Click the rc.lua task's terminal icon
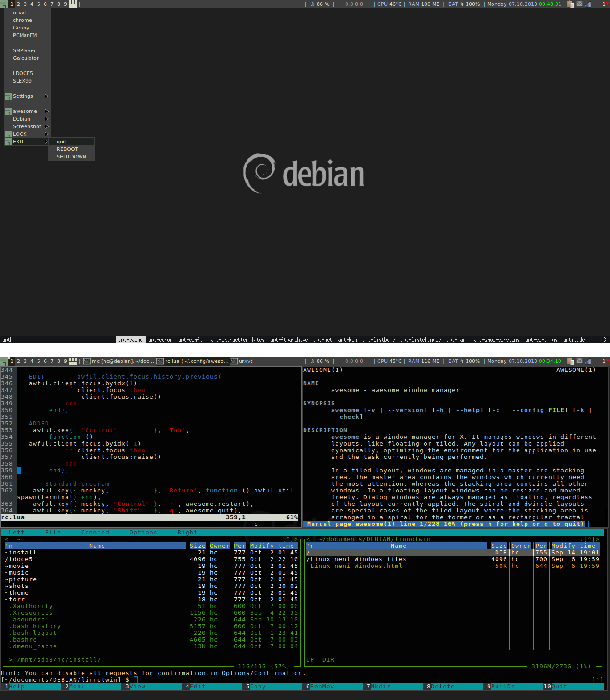Viewport: 610px width, 700px height. click(160, 361)
